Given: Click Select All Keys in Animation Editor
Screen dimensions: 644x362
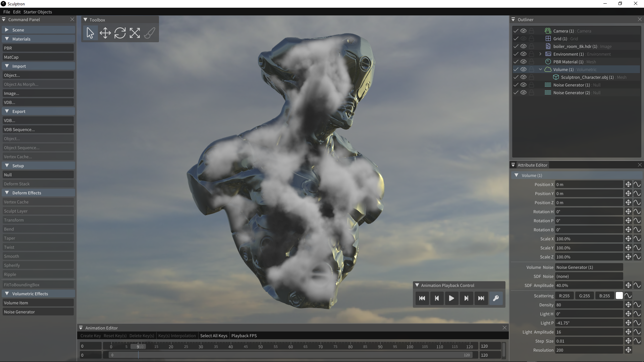Looking at the screenshot, I should 214,336.
